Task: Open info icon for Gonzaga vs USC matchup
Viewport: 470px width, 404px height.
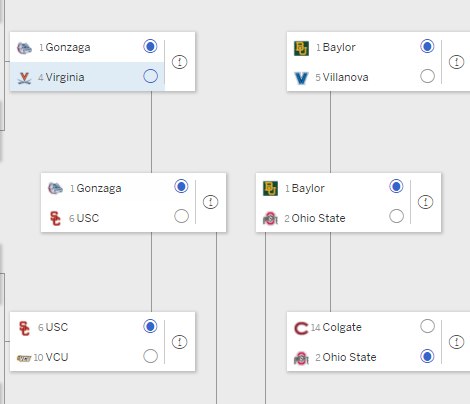Action: pos(210,202)
